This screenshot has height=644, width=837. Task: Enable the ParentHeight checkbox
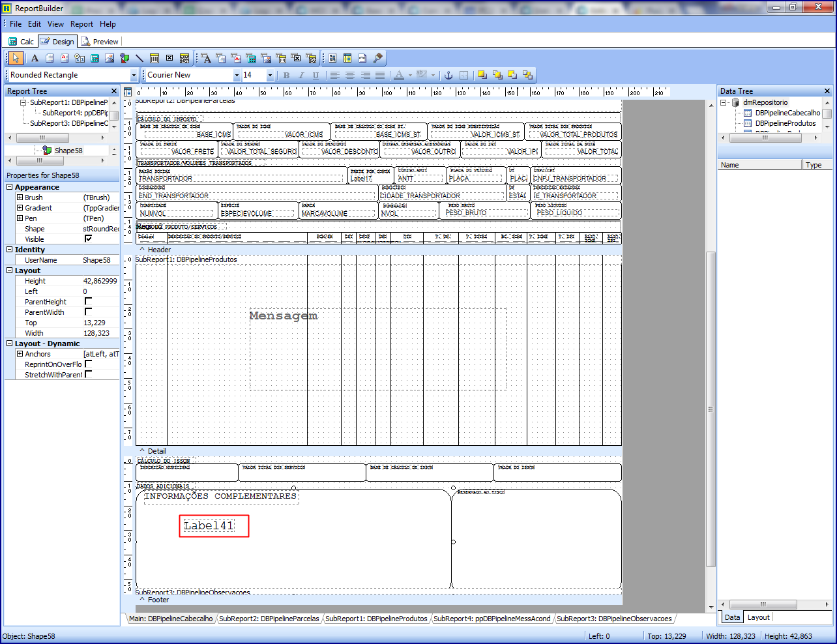coord(88,301)
